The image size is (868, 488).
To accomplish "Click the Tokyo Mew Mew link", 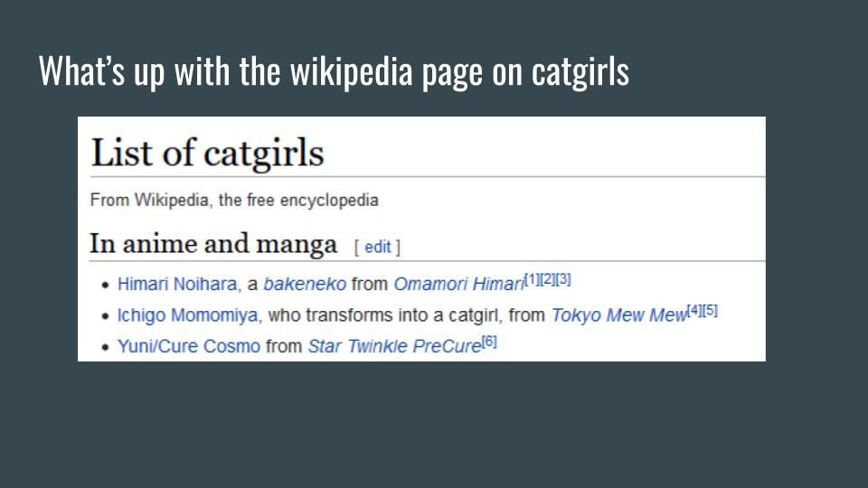I will 618,315.
